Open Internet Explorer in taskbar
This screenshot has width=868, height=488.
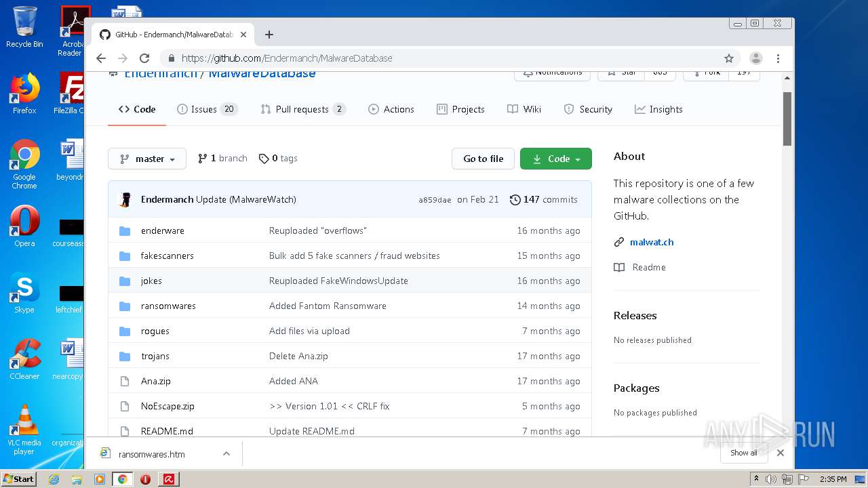point(54,479)
